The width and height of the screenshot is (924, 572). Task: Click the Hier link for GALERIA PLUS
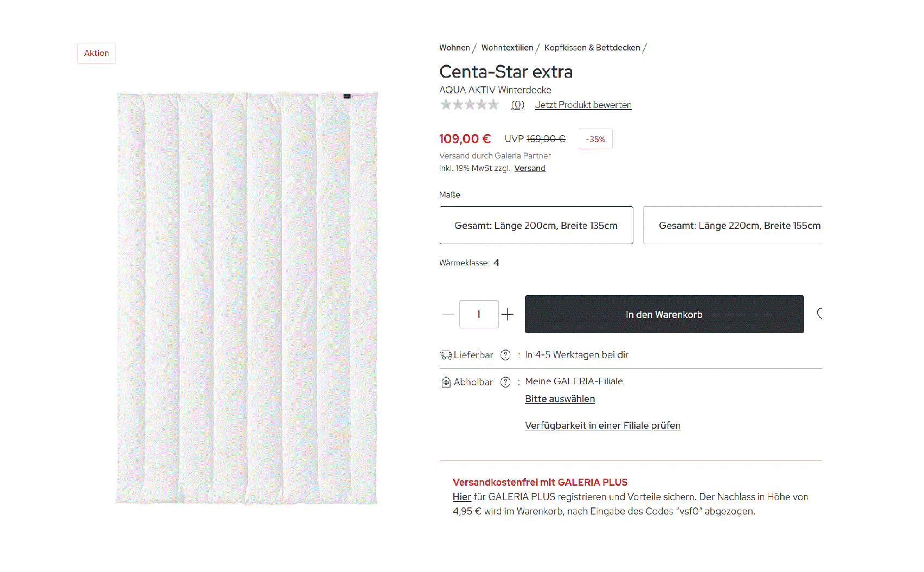click(461, 497)
